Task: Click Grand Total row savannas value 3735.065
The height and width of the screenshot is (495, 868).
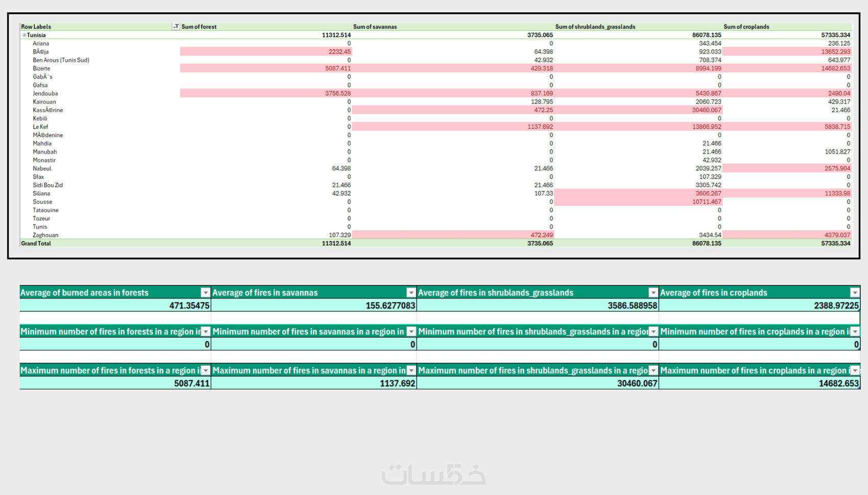Action: pyautogui.click(x=540, y=243)
